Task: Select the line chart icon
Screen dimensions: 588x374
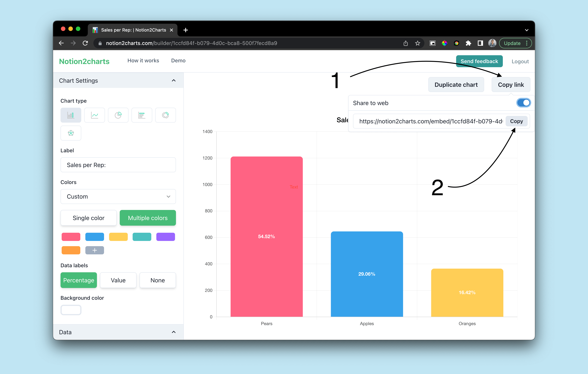Action: point(94,115)
